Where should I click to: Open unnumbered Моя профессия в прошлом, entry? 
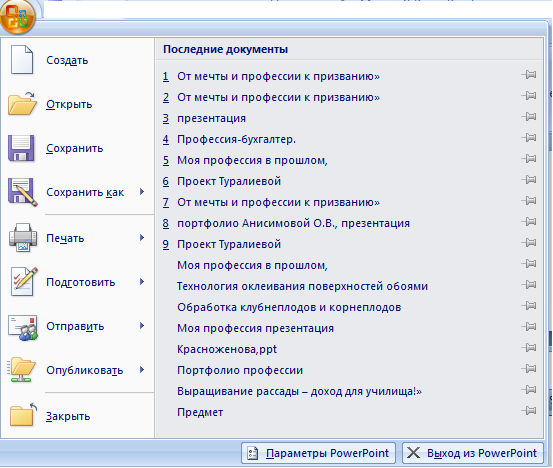(x=252, y=265)
